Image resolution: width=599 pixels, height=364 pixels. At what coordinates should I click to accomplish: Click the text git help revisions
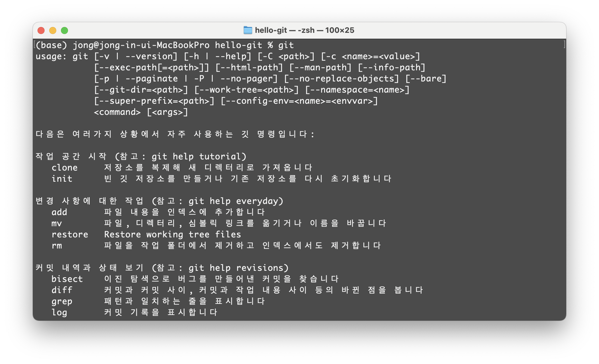click(x=236, y=268)
